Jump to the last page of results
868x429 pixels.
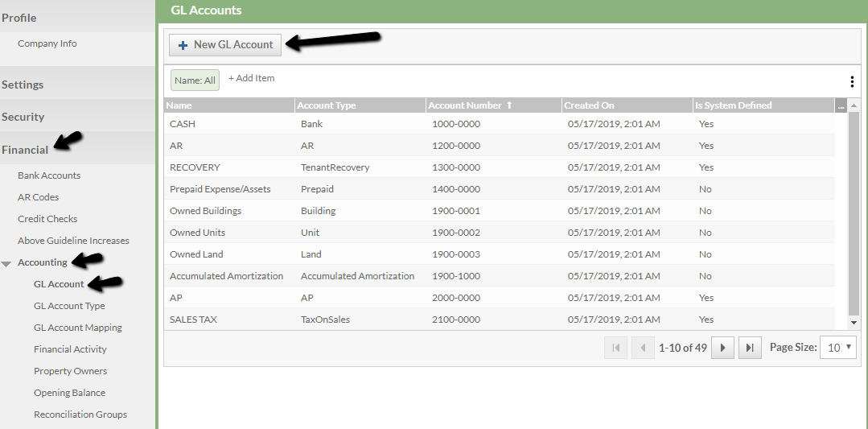749,348
